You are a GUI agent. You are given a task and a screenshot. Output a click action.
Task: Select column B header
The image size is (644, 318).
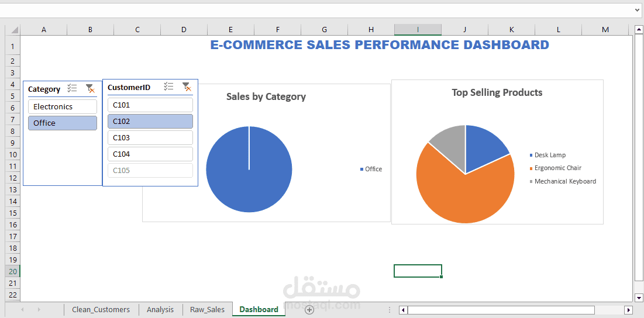90,30
